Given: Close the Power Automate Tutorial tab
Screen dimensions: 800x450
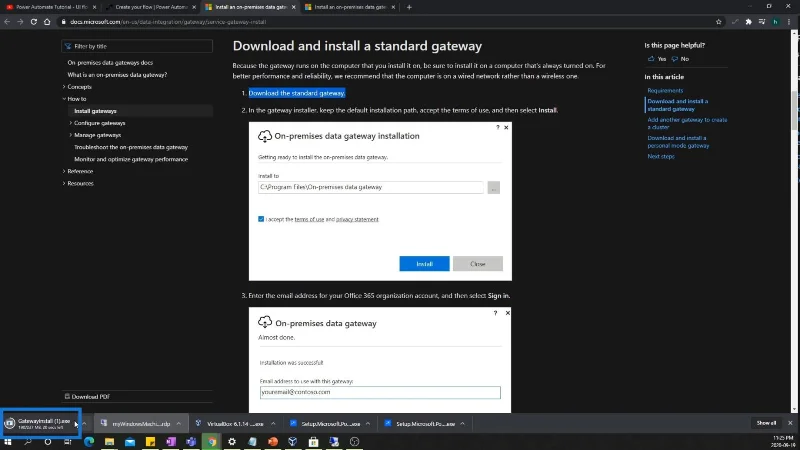Looking at the screenshot, I should pos(94,7).
